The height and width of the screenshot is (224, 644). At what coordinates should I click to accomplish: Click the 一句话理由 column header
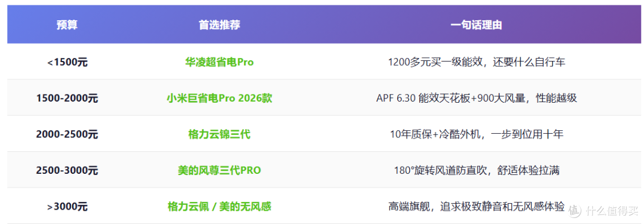click(x=476, y=24)
